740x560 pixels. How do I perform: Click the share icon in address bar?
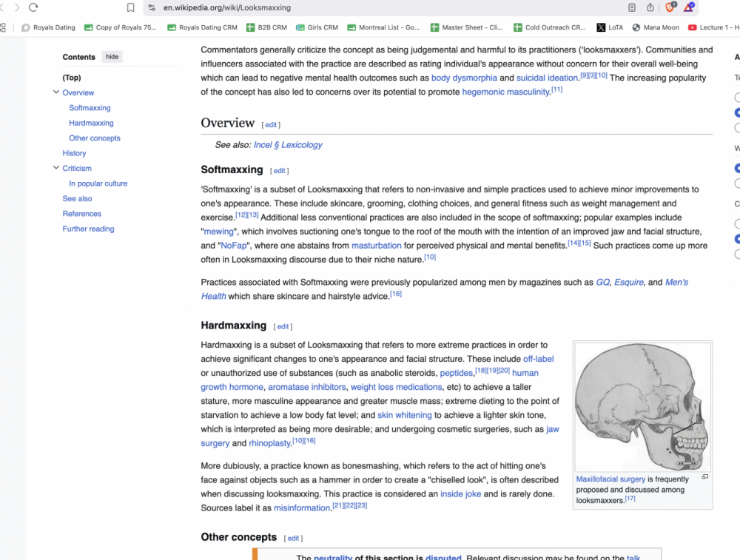[650, 7]
